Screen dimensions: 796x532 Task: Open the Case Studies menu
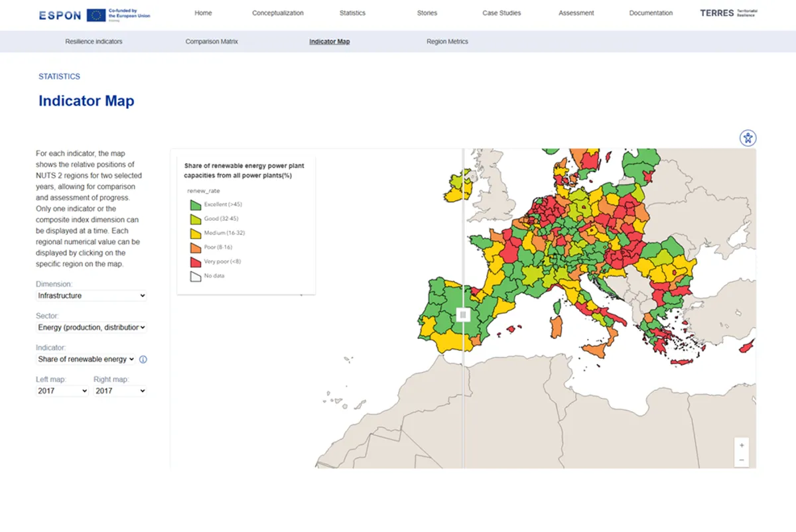click(502, 13)
